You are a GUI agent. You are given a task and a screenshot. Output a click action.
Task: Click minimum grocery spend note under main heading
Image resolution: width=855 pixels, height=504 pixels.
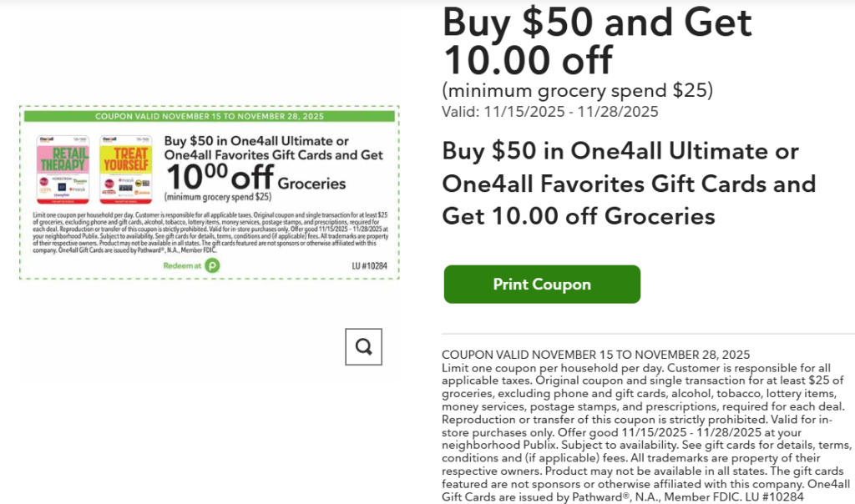pos(577,90)
